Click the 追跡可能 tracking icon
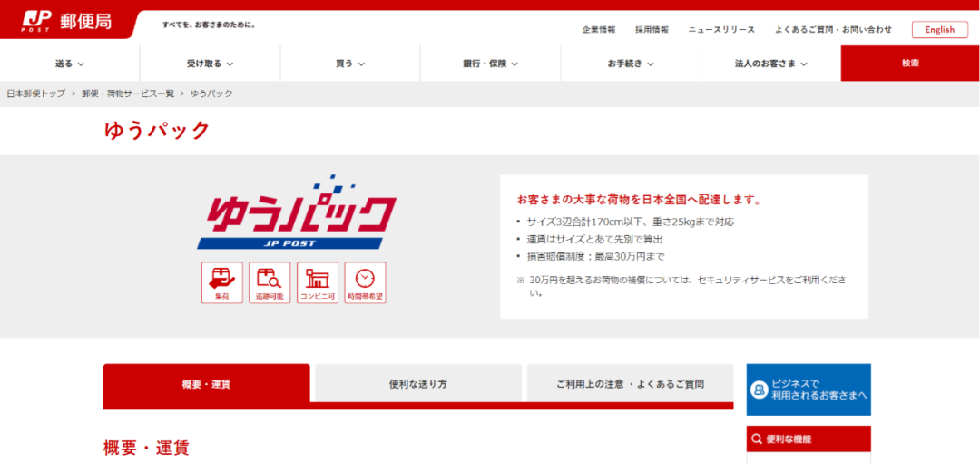The width and height of the screenshot is (980, 464). (269, 282)
